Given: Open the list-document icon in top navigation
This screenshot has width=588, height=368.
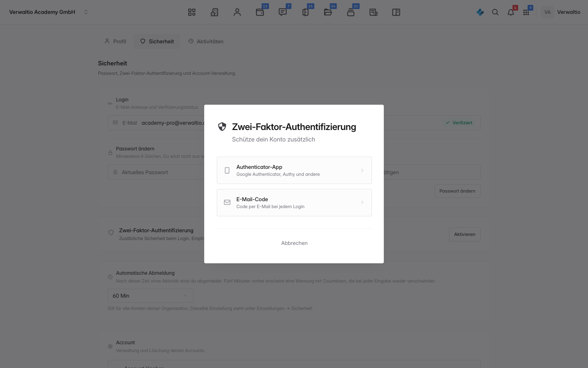Looking at the screenshot, I should 373,12.
